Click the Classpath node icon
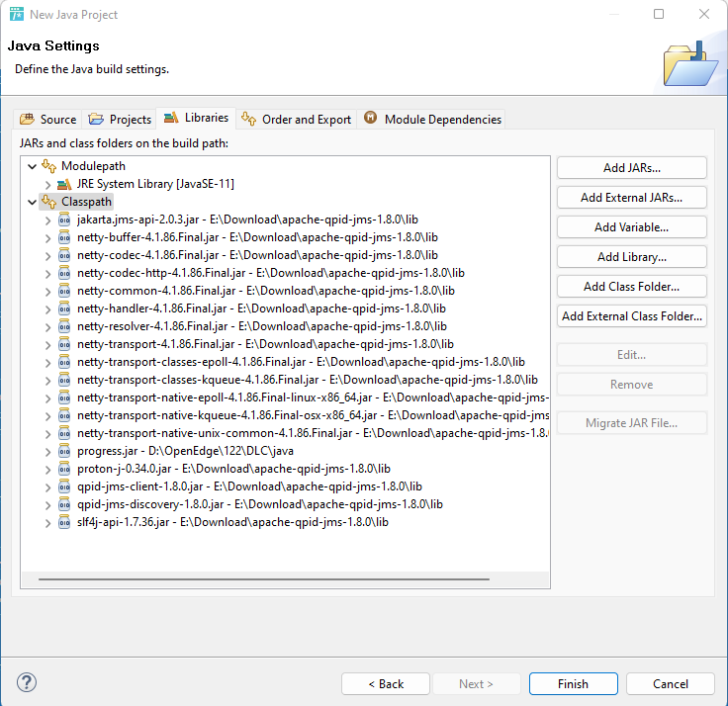The width and height of the screenshot is (728, 706). click(x=48, y=202)
